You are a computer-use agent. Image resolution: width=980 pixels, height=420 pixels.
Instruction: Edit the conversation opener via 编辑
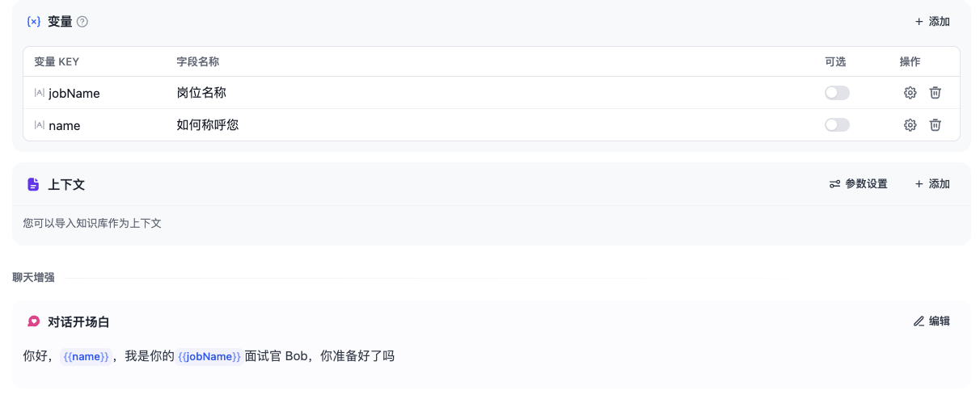tap(931, 321)
